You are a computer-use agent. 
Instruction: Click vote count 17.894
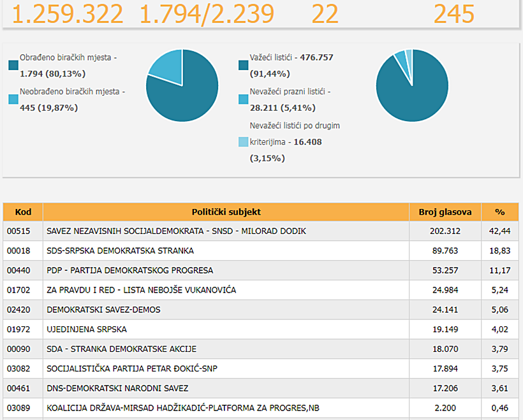pos(445,368)
